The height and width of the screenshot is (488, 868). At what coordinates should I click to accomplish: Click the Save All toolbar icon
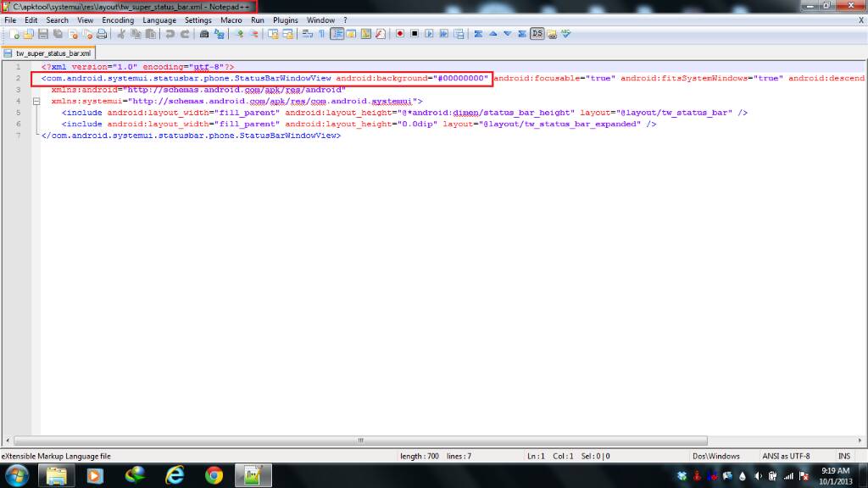58,34
